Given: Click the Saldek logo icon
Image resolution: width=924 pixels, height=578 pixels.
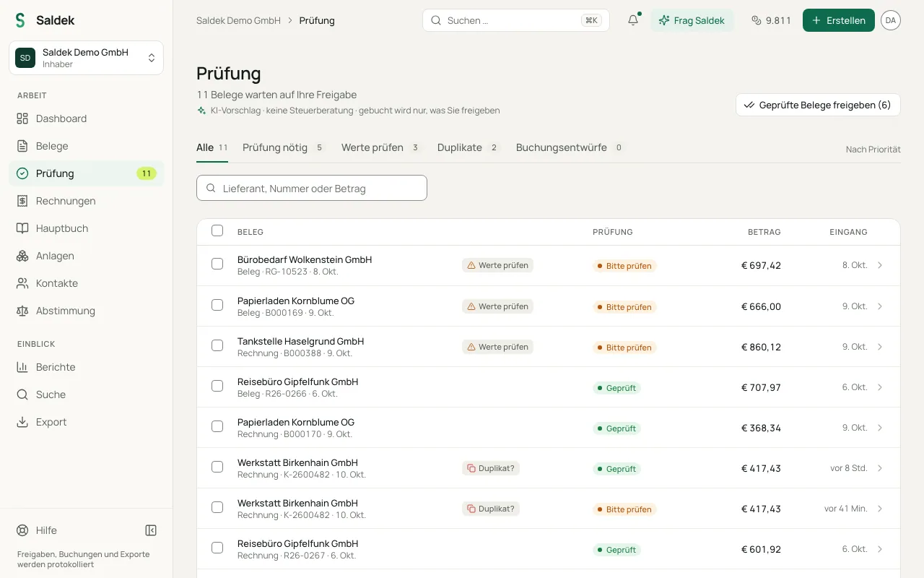Looking at the screenshot, I should click(x=20, y=20).
